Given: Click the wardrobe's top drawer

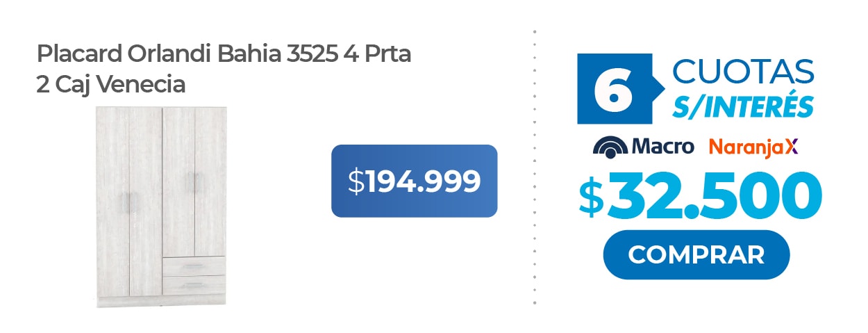Looking at the screenshot, I should coord(194,266).
